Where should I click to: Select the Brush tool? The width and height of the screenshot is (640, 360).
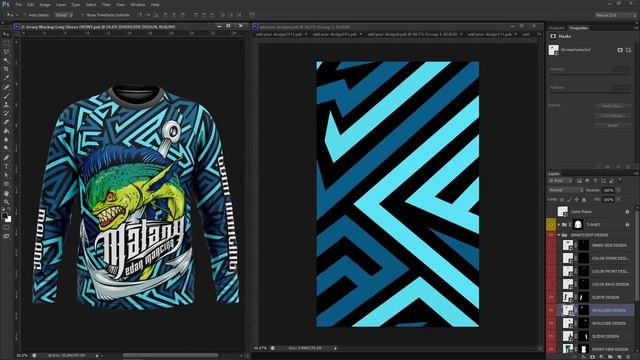(x=6, y=96)
